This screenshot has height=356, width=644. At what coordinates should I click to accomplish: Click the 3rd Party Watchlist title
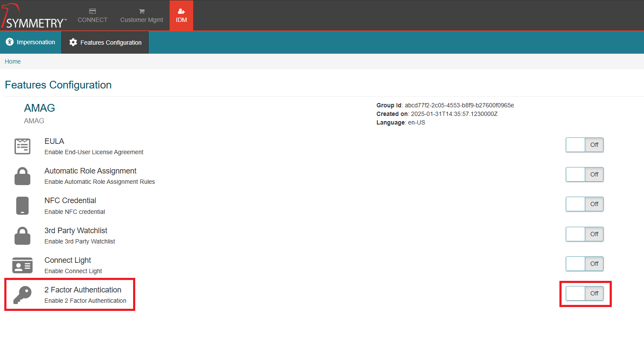click(x=76, y=231)
